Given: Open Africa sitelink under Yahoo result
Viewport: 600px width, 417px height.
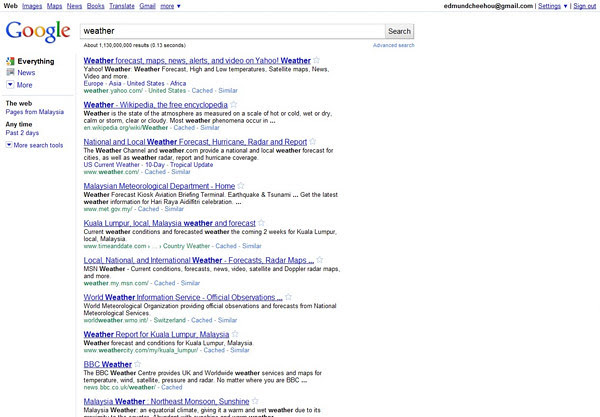Looking at the screenshot, I should click(178, 83).
